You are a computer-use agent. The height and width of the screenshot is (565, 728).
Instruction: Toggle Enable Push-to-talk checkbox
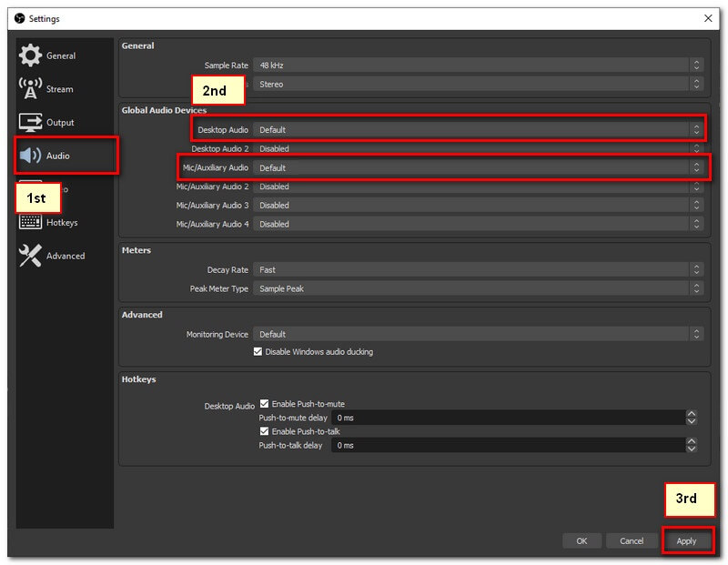[265, 431]
